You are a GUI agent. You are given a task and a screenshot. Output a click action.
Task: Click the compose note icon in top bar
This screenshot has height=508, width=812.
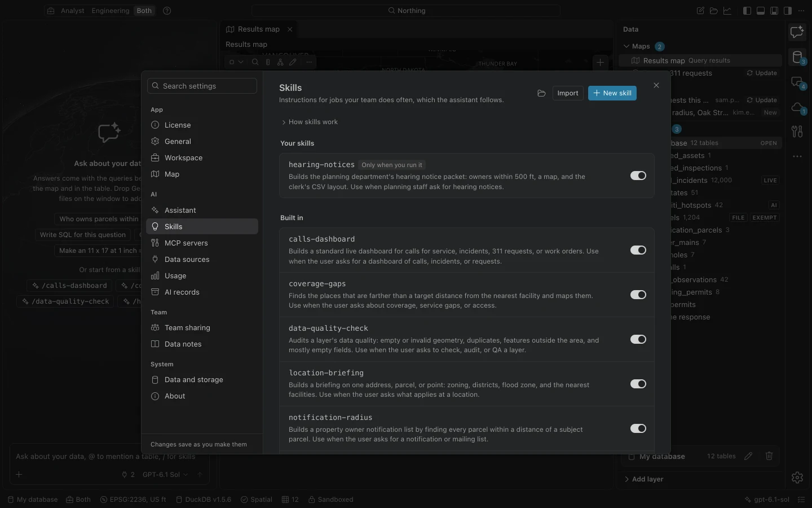(700, 11)
